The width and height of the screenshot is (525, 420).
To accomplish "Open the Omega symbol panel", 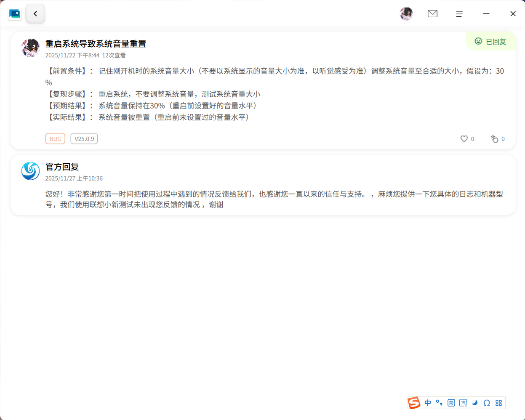I will coord(487,403).
